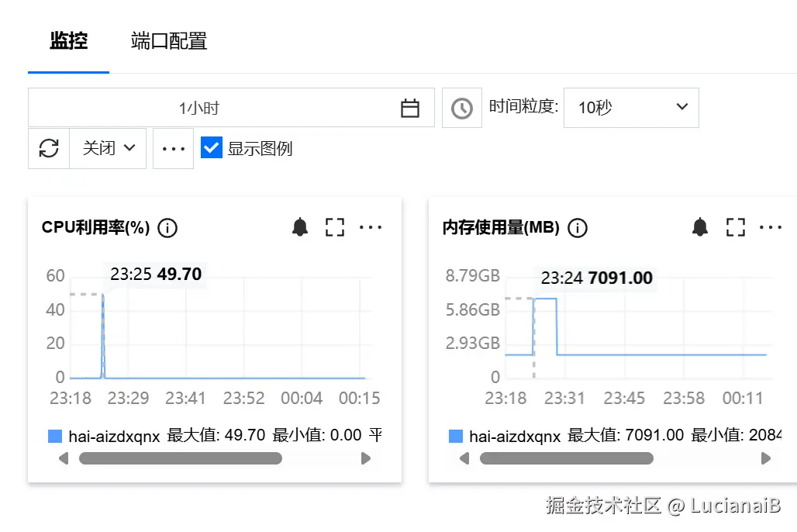Click the memory legend right scroll arrow
Image resolution: width=797 pixels, height=532 pixels.
(x=765, y=459)
